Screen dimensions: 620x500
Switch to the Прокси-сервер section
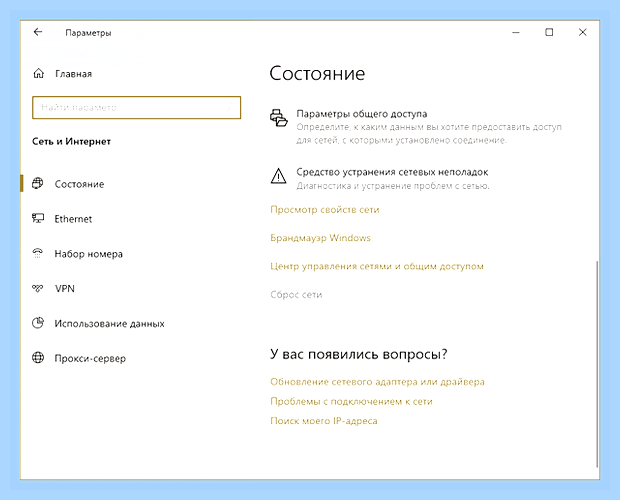(90, 358)
